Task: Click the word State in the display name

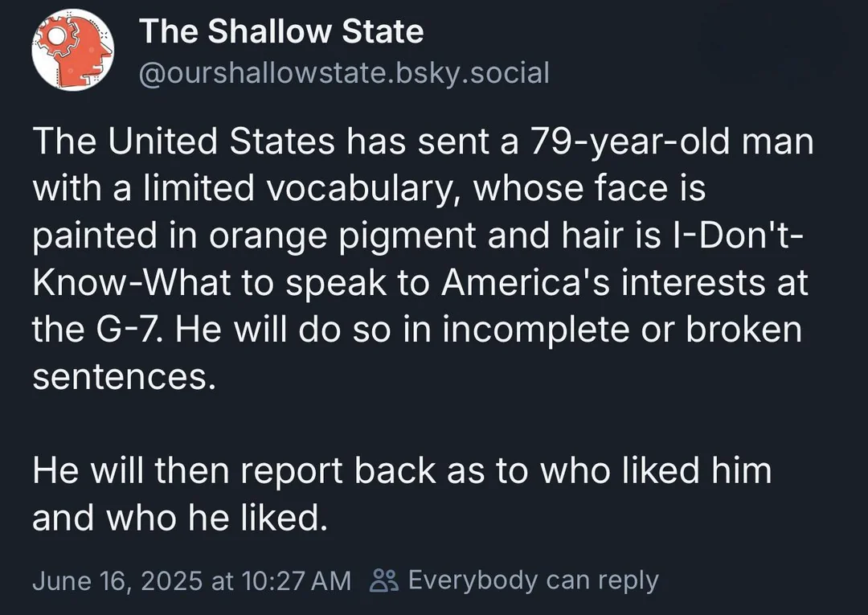Action: point(383,31)
